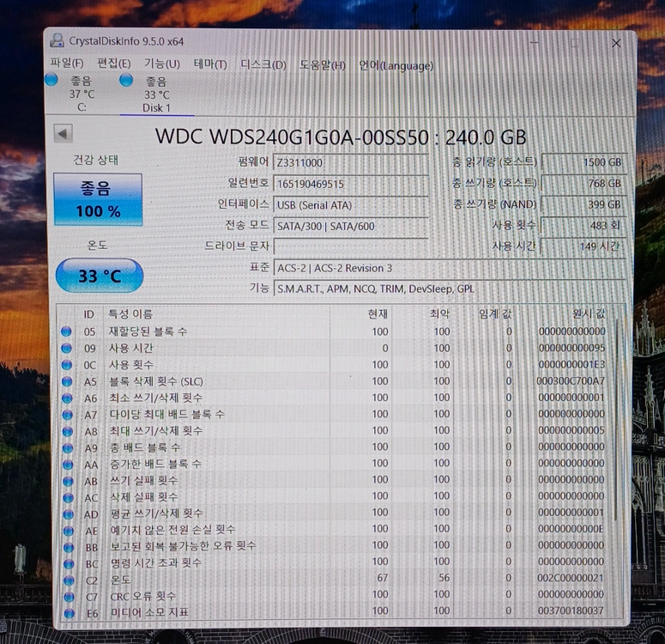Click the CrystalDiskInfo app icon in title bar
The height and width of the screenshot is (644, 665).
point(57,40)
